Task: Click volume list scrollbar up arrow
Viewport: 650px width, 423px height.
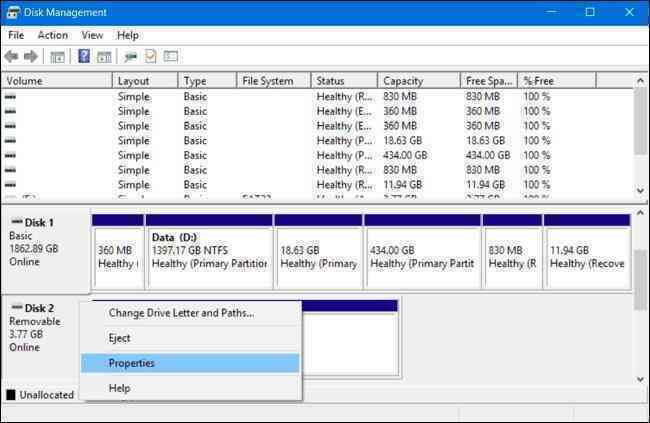Action: [640, 80]
